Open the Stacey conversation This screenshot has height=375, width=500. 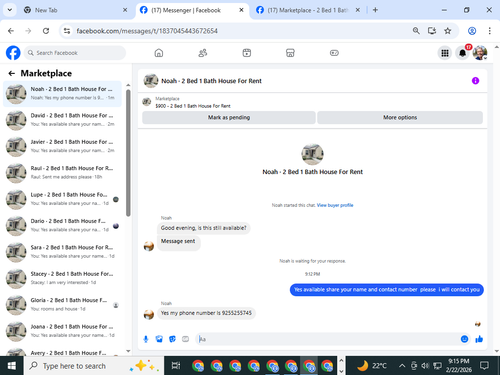pos(62,278)
